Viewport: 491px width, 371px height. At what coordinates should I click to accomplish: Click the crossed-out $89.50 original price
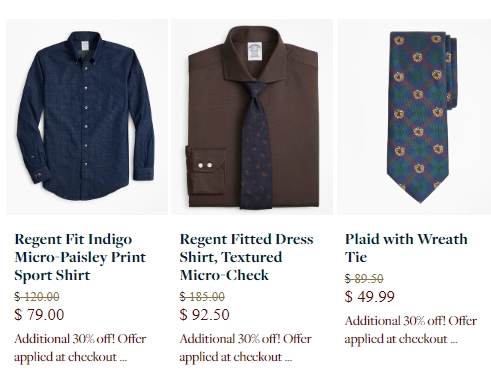(364, 278)
